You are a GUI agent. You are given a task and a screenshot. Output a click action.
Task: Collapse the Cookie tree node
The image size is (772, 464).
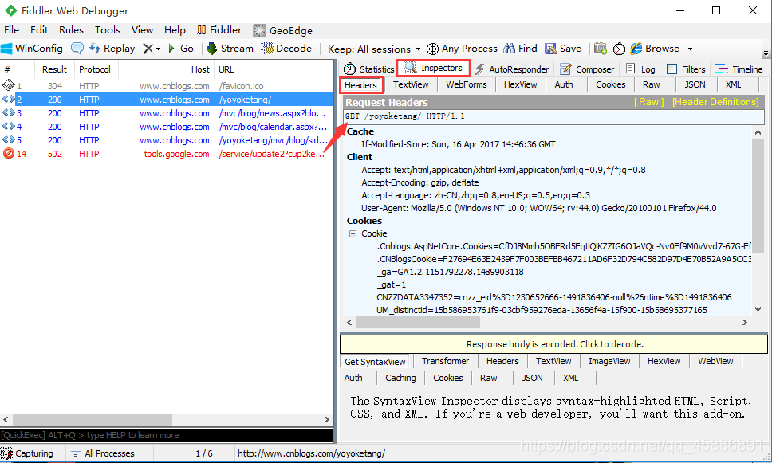point(352,233)
